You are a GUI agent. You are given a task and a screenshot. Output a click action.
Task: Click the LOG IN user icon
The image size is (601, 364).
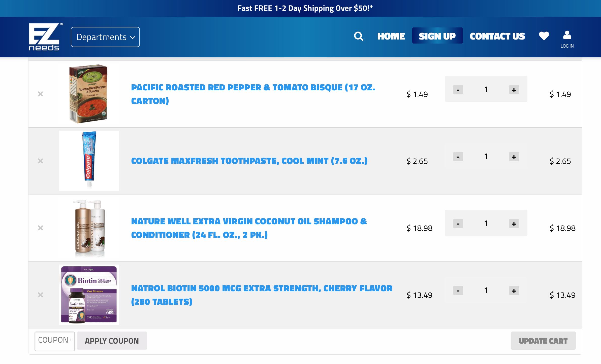pos(567,39)
